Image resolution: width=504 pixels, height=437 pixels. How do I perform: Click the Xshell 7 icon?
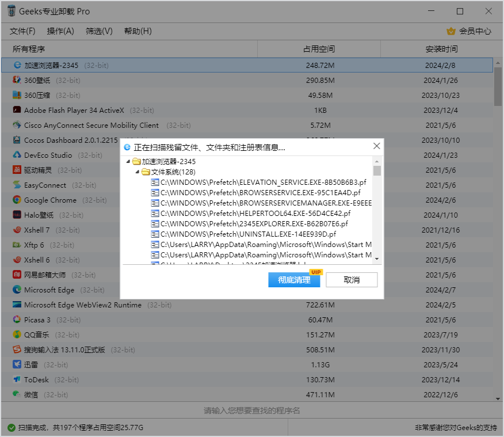[x=17, y=230]
